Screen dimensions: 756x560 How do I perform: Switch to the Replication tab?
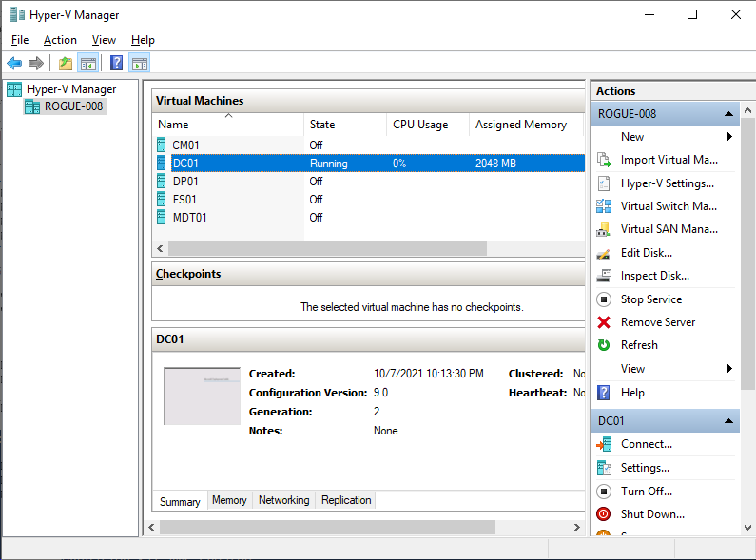(346, 500)
